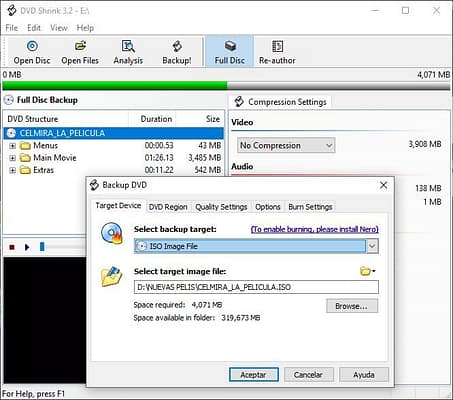Click the 319,673 MB available space value

(x=241, y=318)
